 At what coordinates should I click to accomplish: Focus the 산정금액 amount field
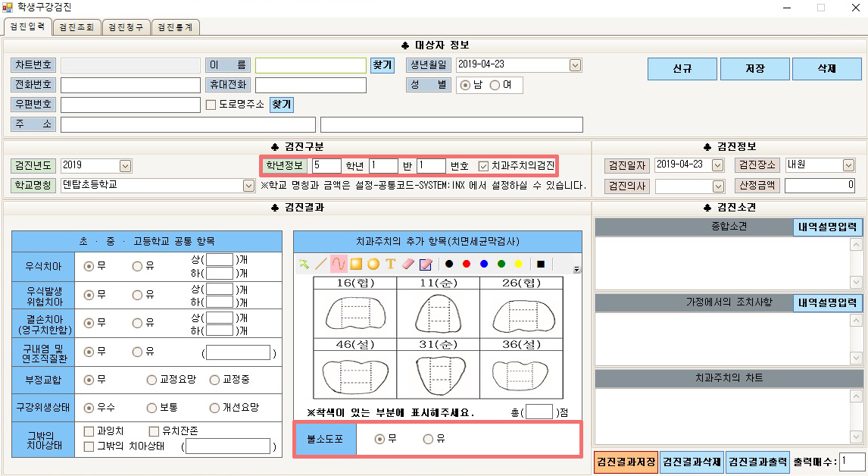pos(820,185)
